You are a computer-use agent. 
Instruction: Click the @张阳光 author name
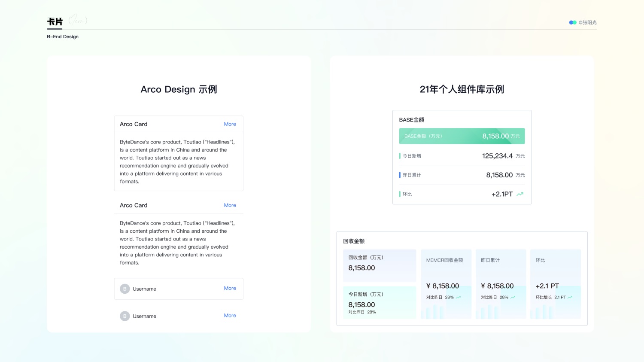587,22
